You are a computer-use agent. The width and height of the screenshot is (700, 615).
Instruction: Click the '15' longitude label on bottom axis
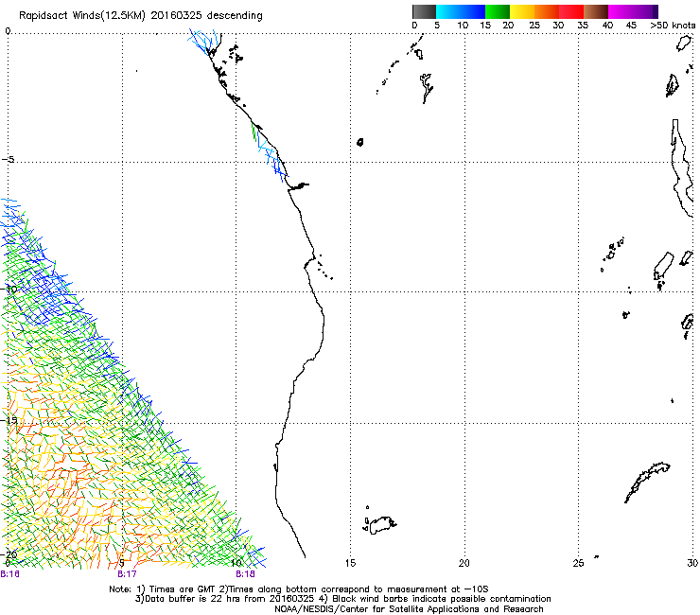tap(350, 563)
